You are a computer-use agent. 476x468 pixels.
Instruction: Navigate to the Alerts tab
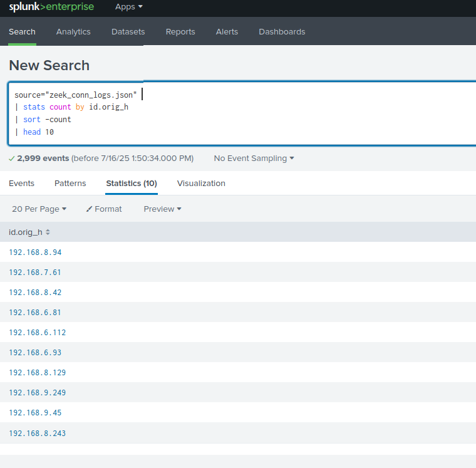(227, 31)
